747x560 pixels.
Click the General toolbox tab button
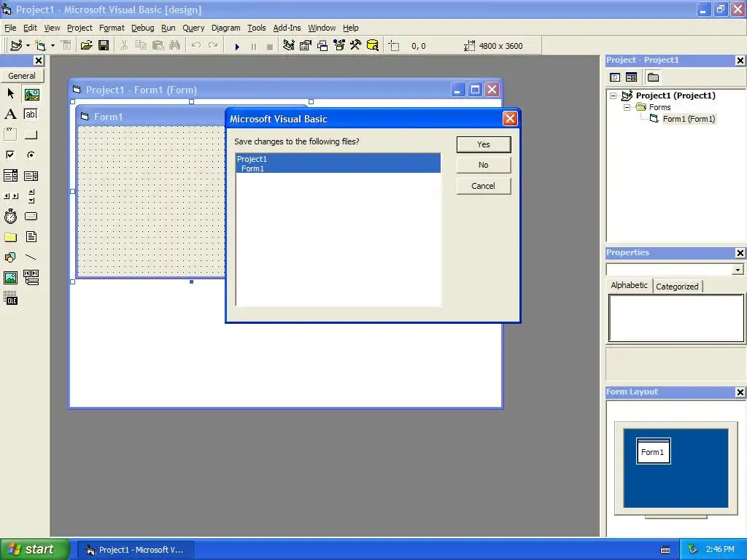22,76
